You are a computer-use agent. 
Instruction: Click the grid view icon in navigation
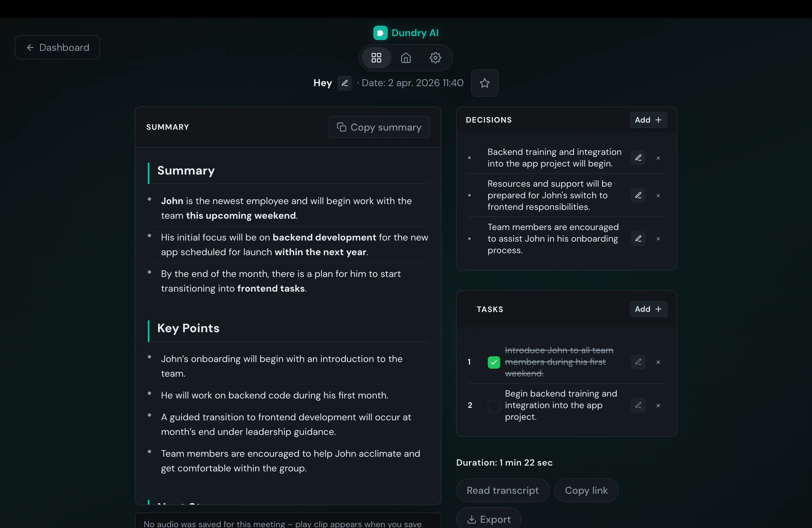376,58
